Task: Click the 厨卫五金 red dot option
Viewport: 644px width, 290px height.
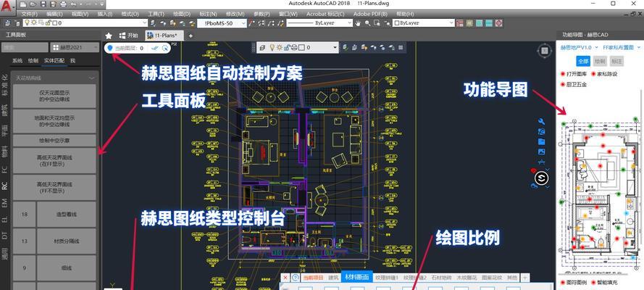Action: pos(574,84)
